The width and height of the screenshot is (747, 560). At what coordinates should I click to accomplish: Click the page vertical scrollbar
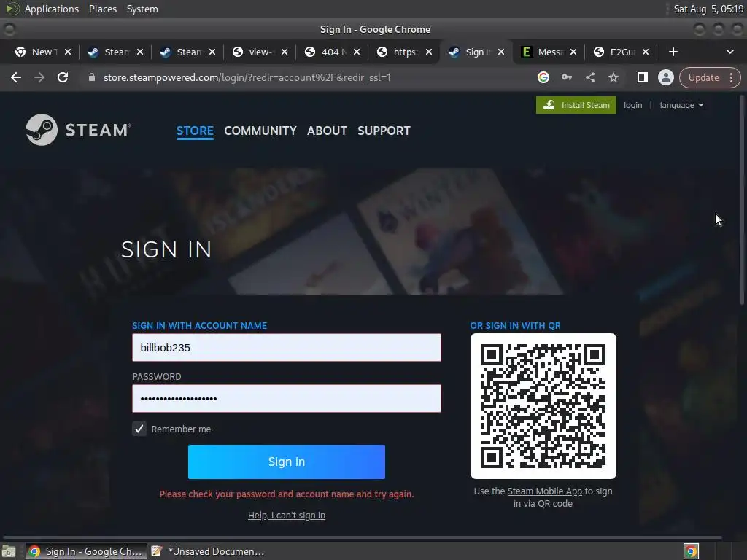tap(742, 200)
